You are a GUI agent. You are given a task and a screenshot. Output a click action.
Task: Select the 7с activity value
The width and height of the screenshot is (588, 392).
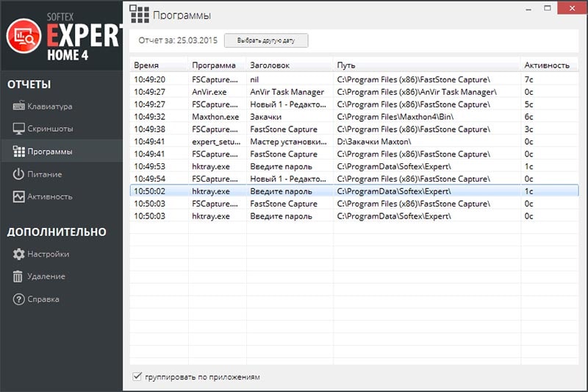coord(528,79)
